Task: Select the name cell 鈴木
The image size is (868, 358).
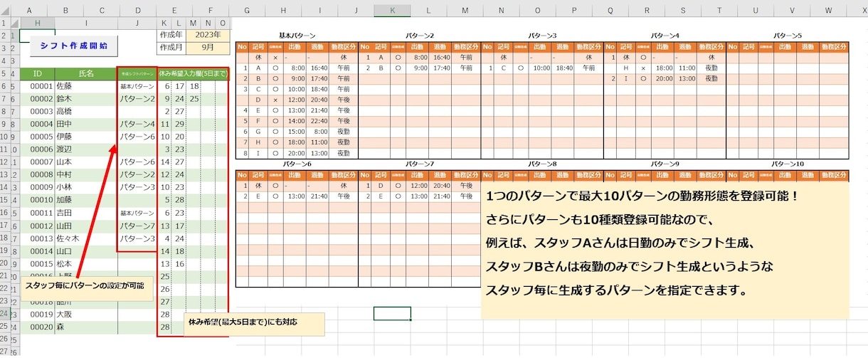Action: (86, 99)
